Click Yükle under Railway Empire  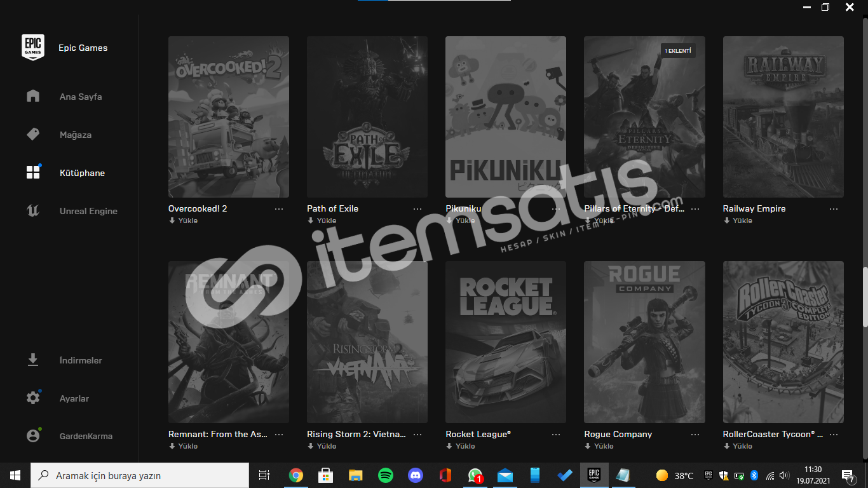738,220
